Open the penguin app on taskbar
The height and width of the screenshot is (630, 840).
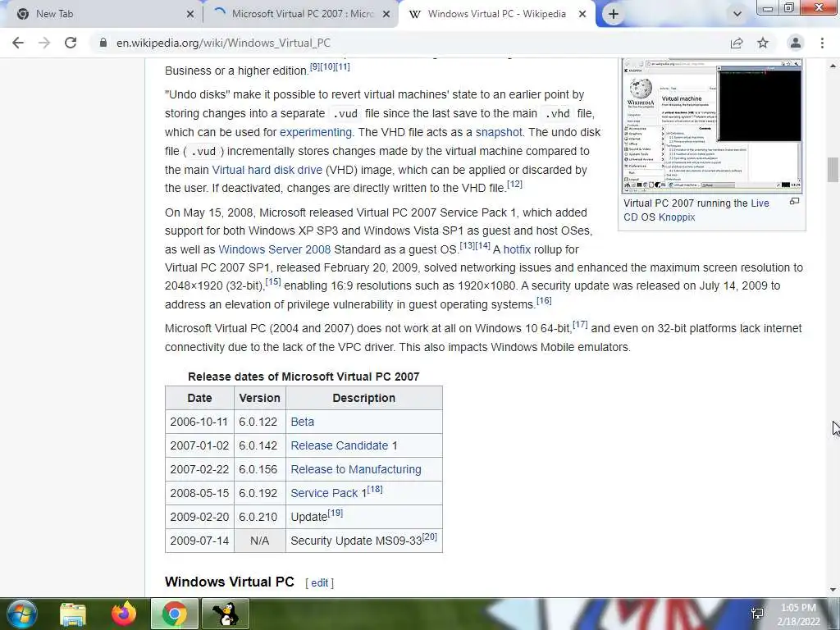coord(225,614)
